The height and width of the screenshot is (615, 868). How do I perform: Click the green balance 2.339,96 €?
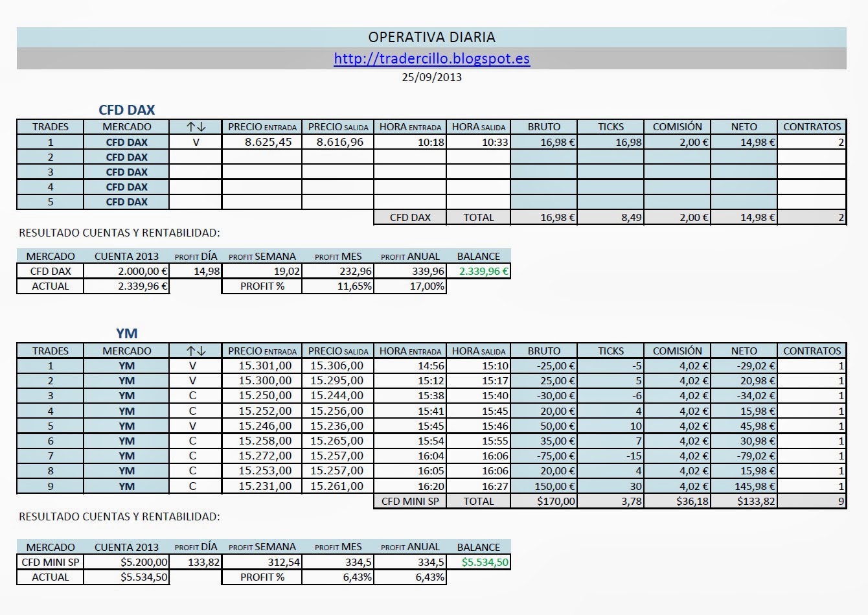pyautogui.click(x=483, y=271)
